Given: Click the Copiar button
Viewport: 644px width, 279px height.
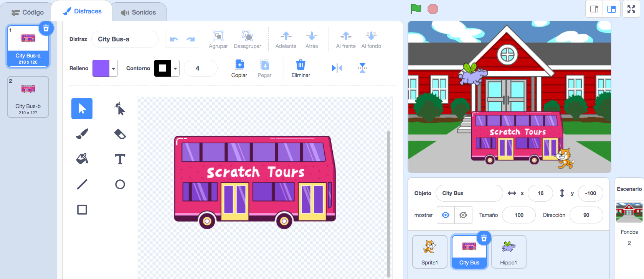Looking at the screenshot, I should click(x=239, y=69).
